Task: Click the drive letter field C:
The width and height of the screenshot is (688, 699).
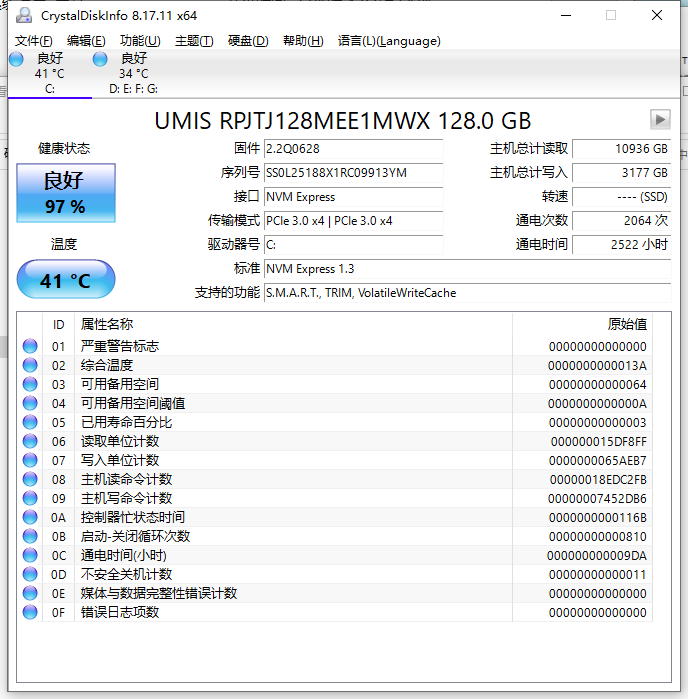Action: point(354,245)
